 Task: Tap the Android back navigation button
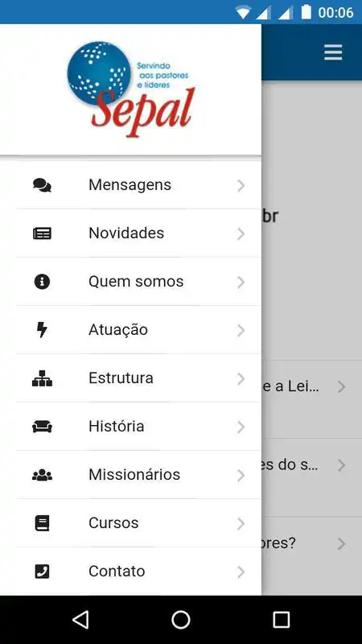pyautogui.click(x=80, y=619)
